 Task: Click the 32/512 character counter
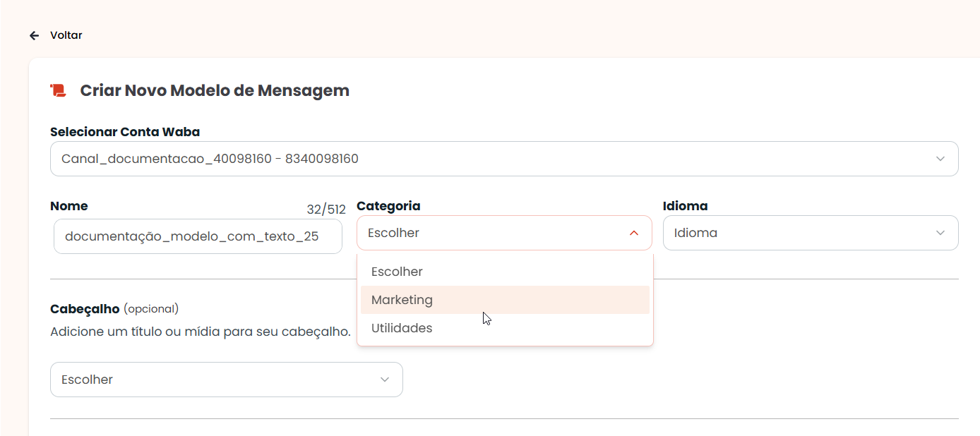coord(326,210)
